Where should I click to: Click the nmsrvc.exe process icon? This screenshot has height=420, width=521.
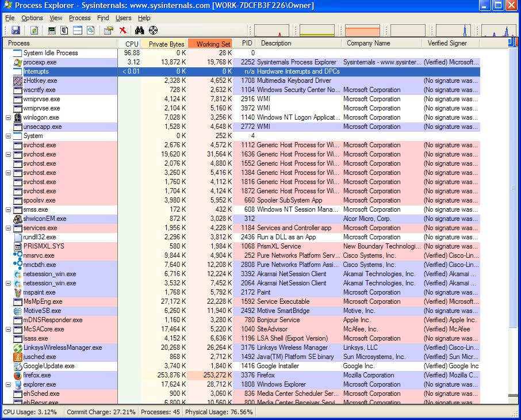coord(18,255)
